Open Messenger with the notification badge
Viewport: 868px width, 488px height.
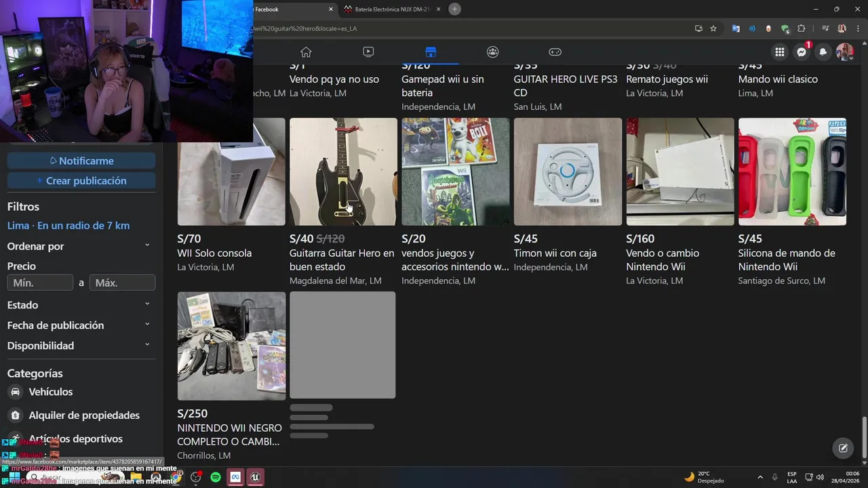(x=802, y=52)
